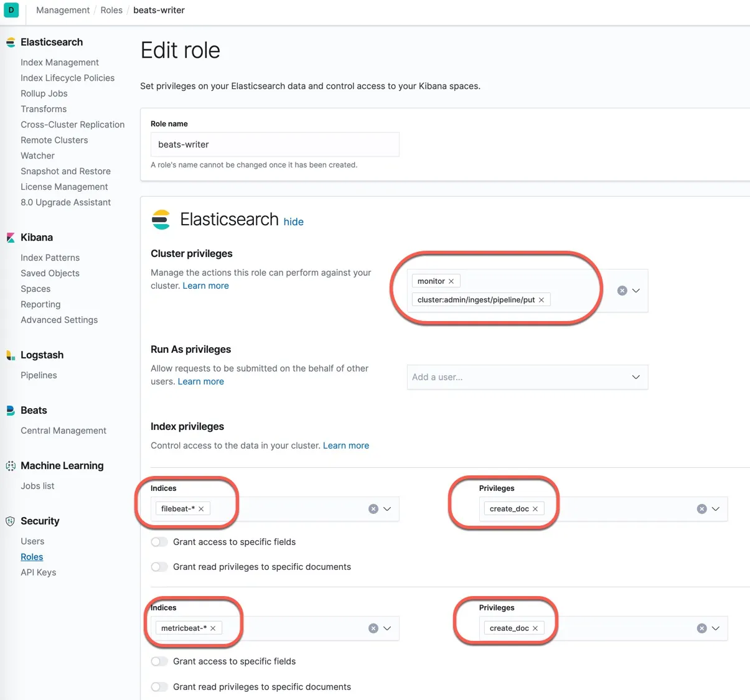Remove cluster:admin/ingest/pipeline/put privilege tag
The width and height of the screenshot is (750, 700).
coord(541,300)
